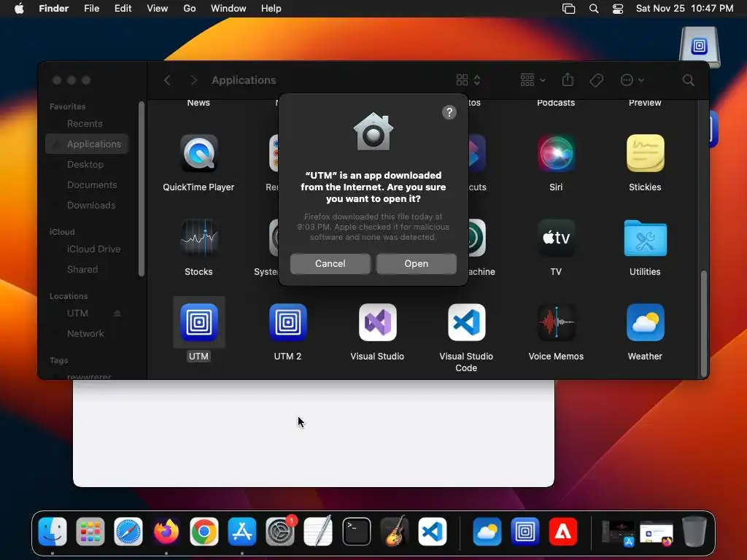Select the Visual Studio Code app icon

466,322
